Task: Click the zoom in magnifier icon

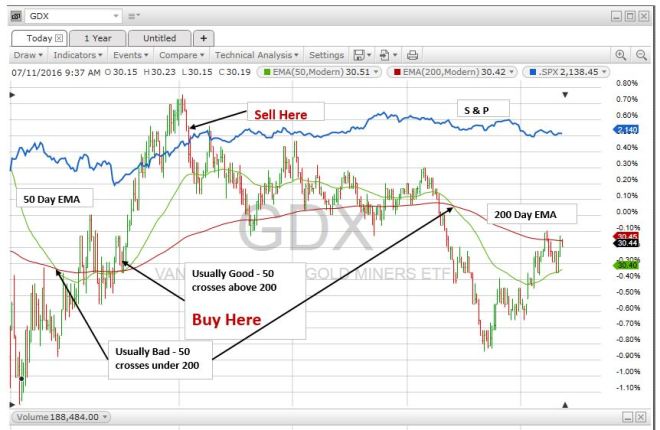Action: pyautogui.click(x=620, y=55)
